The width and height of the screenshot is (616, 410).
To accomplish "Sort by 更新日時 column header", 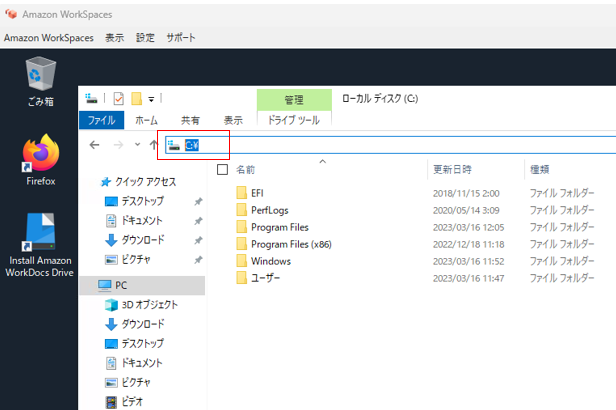I will pyautogui.click(x=452, y=170).
